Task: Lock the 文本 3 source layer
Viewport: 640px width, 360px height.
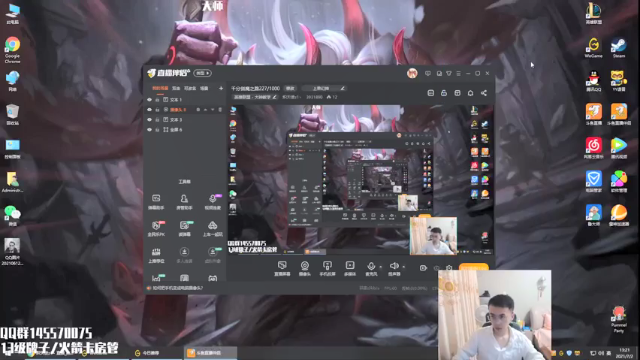Action: pos(157,120)
